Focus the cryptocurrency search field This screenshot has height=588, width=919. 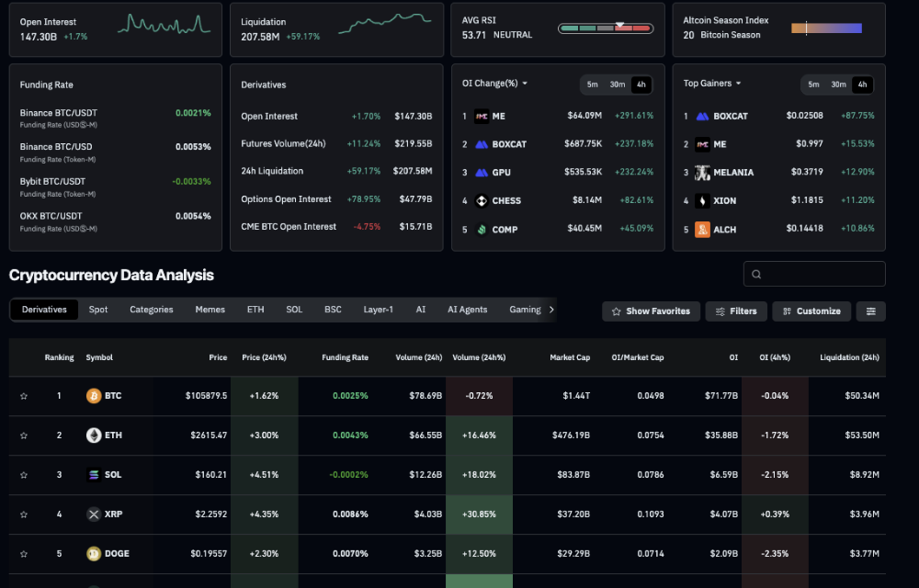[x=814, y=274]
